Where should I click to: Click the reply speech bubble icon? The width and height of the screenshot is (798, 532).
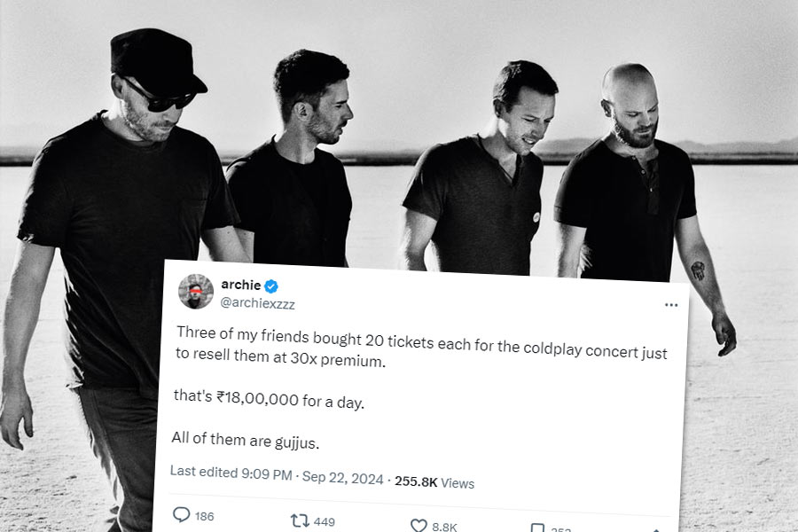tap(181, 514)
